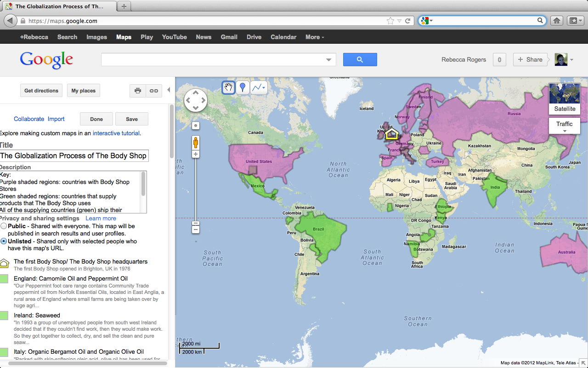Click the My places button
Viewport: 588px width, 368px height.
coord(84,91)
